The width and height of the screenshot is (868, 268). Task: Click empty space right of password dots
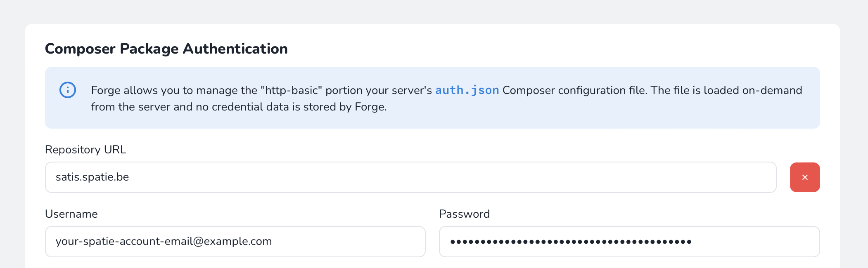tap(756, 242)
